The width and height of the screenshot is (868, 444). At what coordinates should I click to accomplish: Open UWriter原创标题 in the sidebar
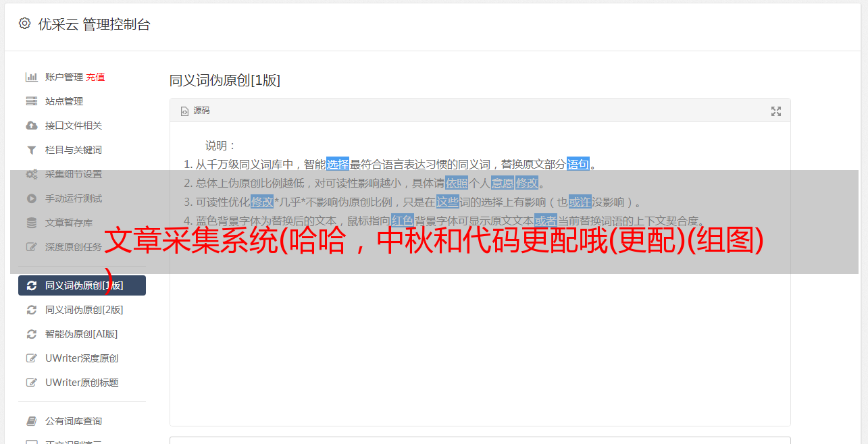[x=82, y=383]
